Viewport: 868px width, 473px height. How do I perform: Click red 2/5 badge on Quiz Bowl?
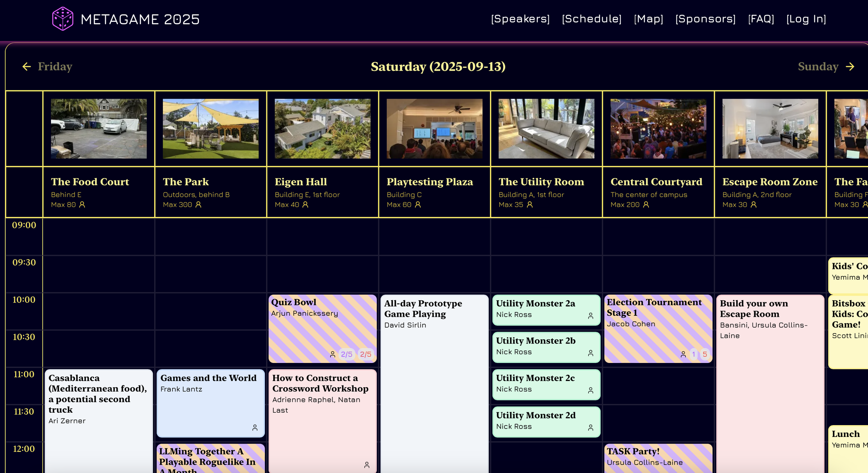366,354
